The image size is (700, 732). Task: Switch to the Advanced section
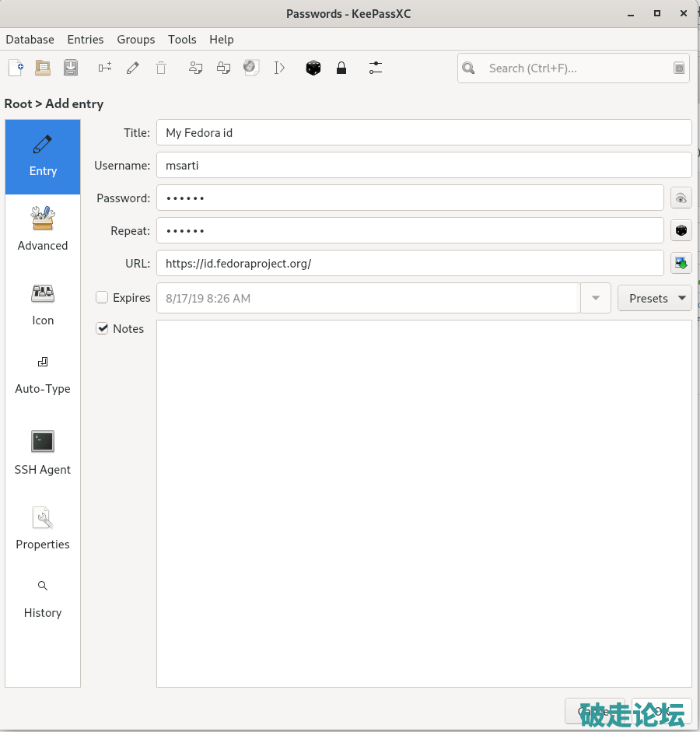pyautogui.click(x=43, y=229)
